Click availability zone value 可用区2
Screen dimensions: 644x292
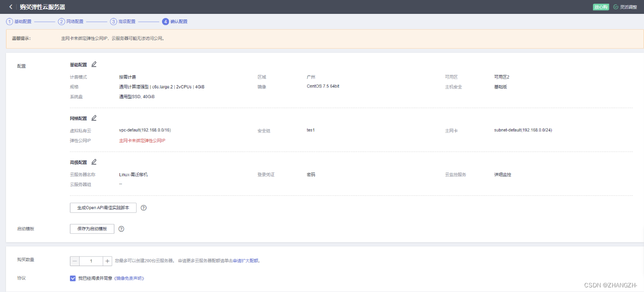(x=501, y=77)
